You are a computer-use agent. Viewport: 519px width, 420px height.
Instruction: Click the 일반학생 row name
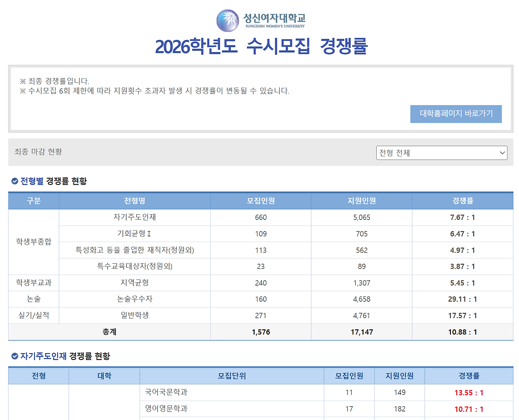(135, 315)
